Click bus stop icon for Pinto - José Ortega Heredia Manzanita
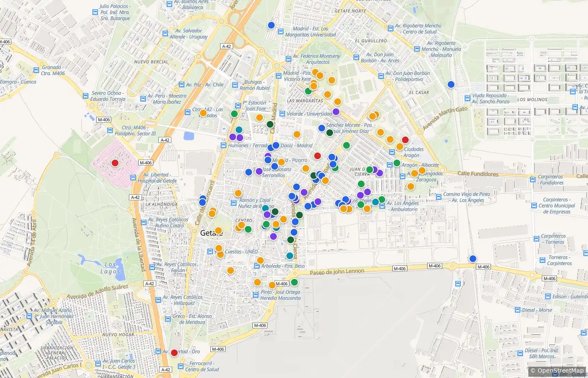 (256, 295)
